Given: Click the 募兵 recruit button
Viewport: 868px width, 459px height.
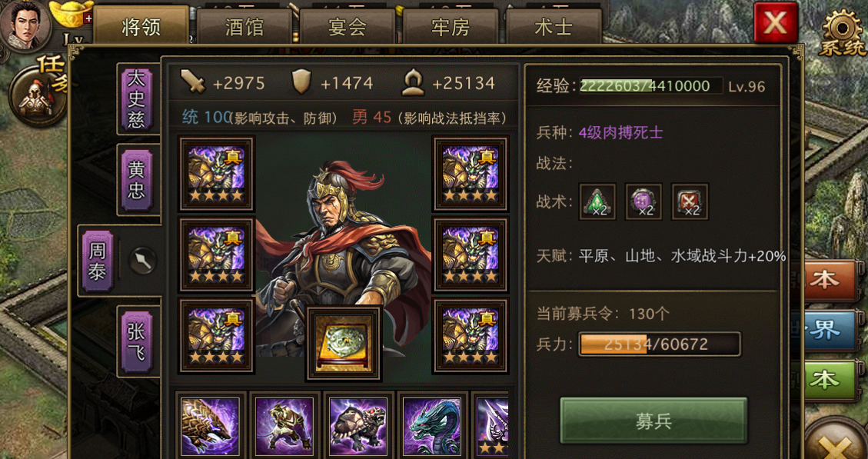Looking at the screenshot, I should click(653, 421).
